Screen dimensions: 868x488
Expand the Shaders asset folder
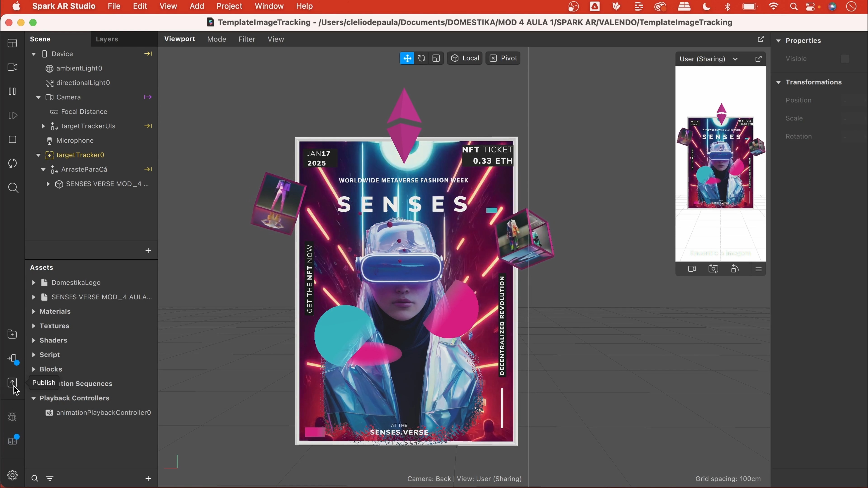pyautogui.click(x=33, y=340)
